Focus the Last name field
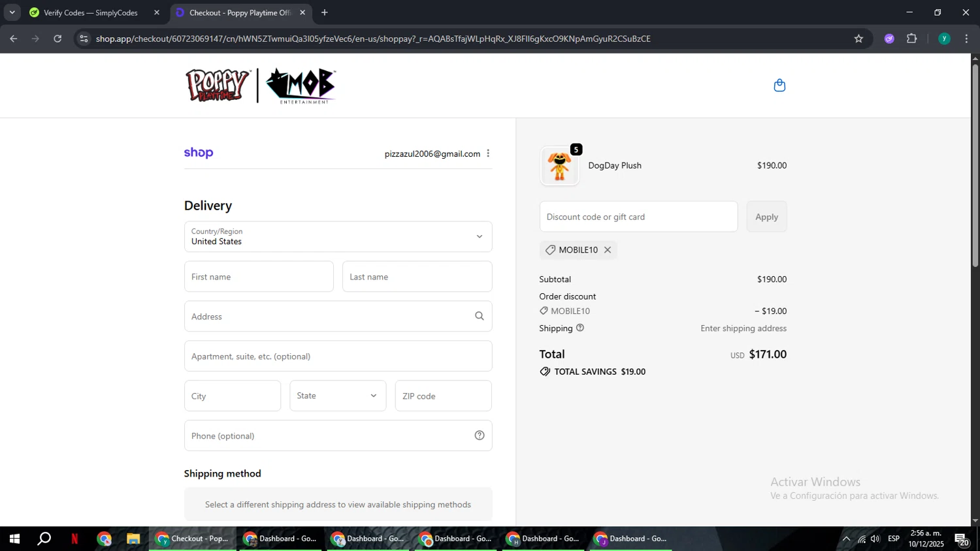 (417, 277)
